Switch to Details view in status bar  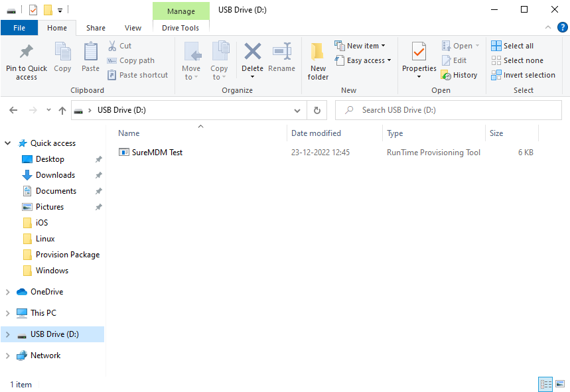[x=545, y=384]
